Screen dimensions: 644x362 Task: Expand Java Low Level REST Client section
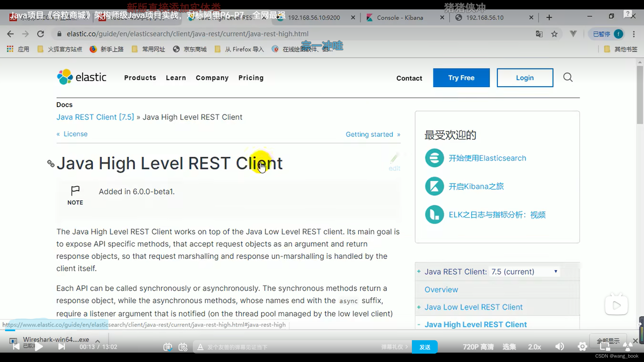coord(419,307)
